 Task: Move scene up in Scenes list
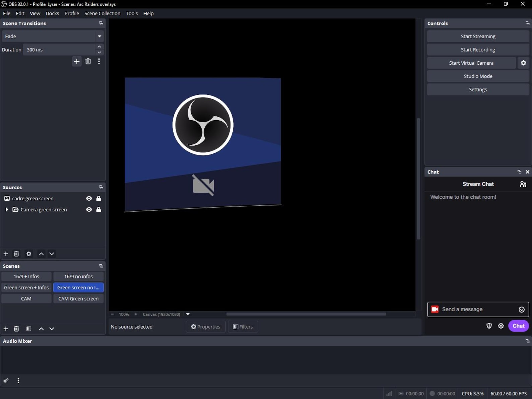tap(41, 329)
